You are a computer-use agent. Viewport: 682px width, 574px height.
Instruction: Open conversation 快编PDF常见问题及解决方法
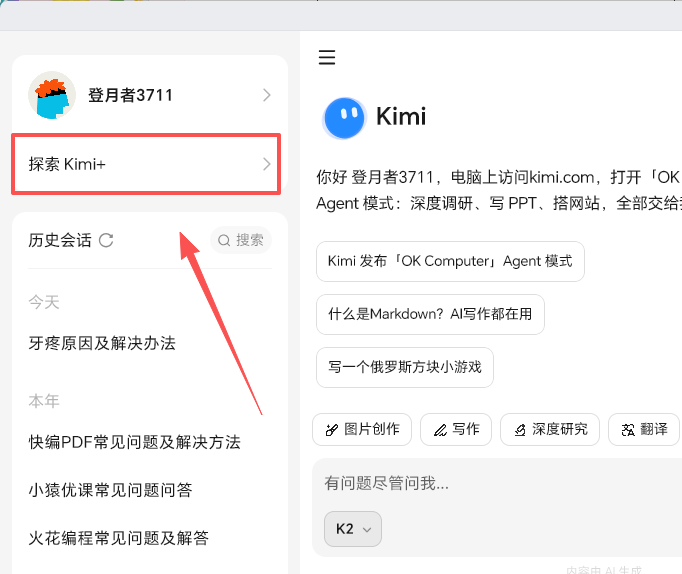pyautogui.click(x=134, y=442)
